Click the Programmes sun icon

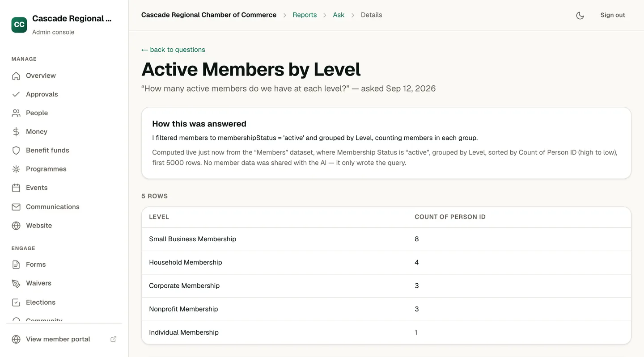pos(16,169)
